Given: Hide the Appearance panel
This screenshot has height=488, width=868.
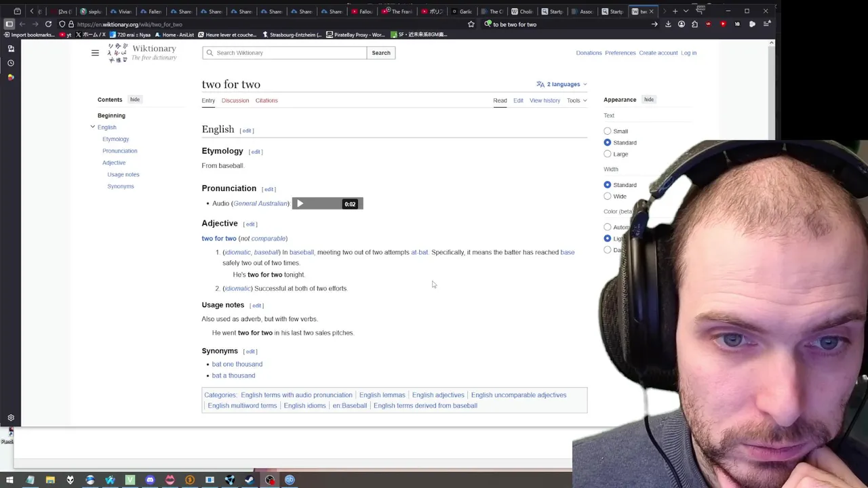Looking at the screenshot, I should click(649, 100).
